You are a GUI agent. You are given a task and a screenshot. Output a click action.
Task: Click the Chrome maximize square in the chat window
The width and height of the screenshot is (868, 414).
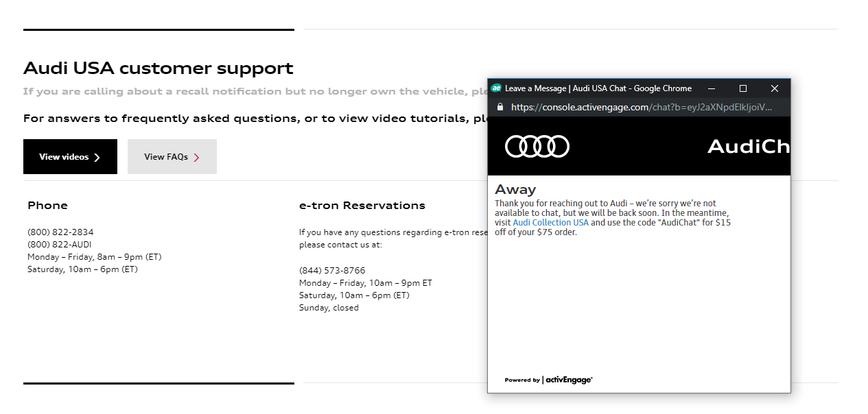click(x=742, y=88)
